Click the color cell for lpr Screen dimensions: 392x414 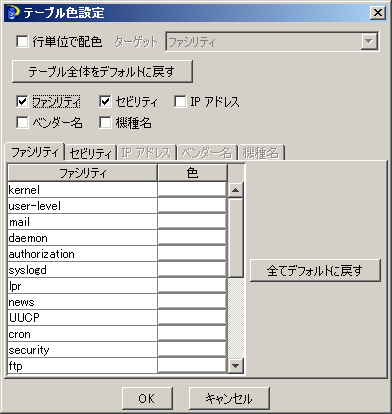192,286
